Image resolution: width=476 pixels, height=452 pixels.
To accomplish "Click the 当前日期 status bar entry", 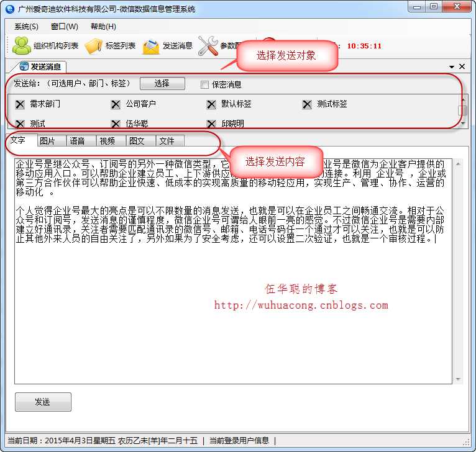I will [103, 440].
